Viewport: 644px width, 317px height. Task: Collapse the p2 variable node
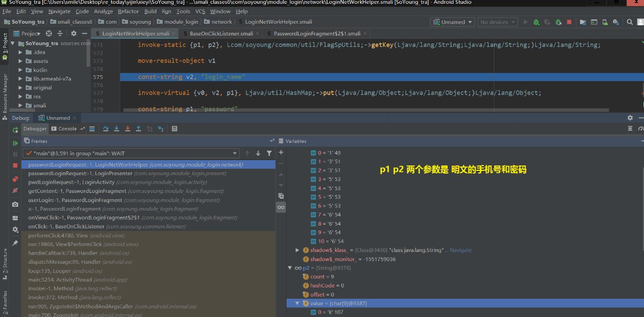(x=290, y=268)
